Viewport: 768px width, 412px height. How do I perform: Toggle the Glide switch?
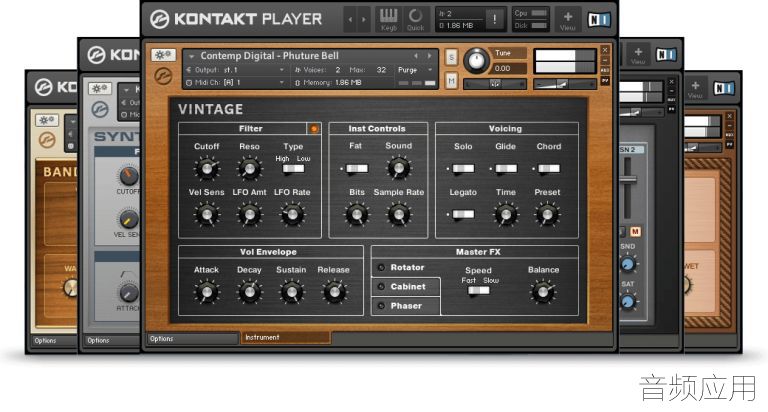tap(505, 169)
